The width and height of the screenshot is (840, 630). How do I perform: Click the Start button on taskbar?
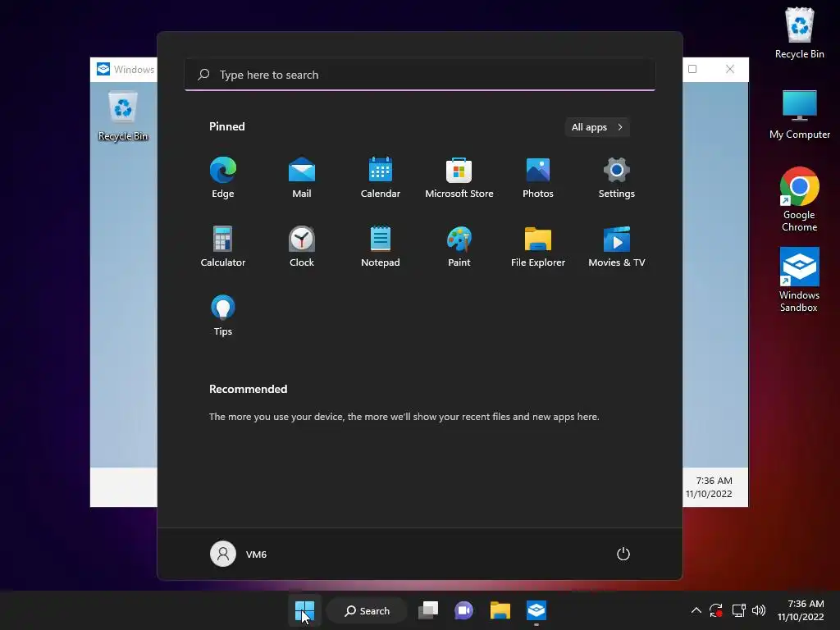point(304,610)
